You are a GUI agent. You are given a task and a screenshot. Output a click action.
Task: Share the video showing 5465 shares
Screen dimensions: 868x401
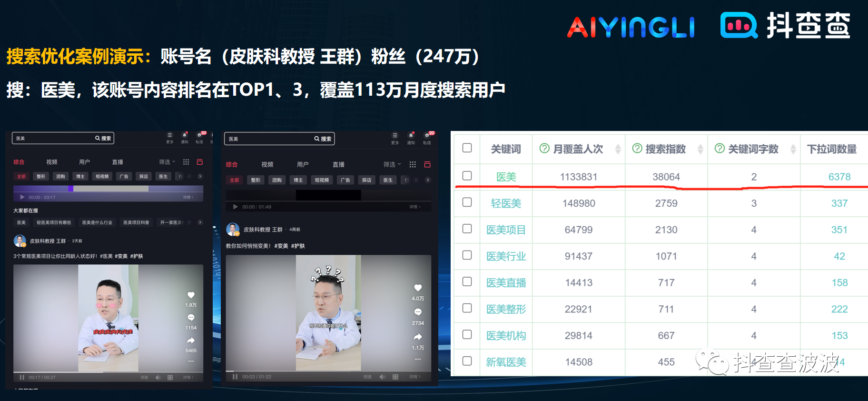(x=191, y=341)
